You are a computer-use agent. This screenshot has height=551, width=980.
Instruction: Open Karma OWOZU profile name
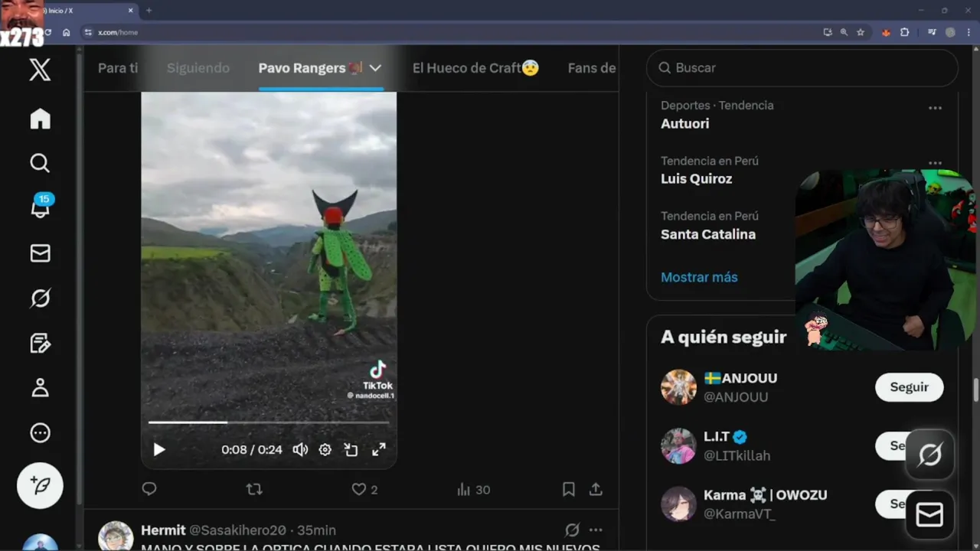(765, 495)
